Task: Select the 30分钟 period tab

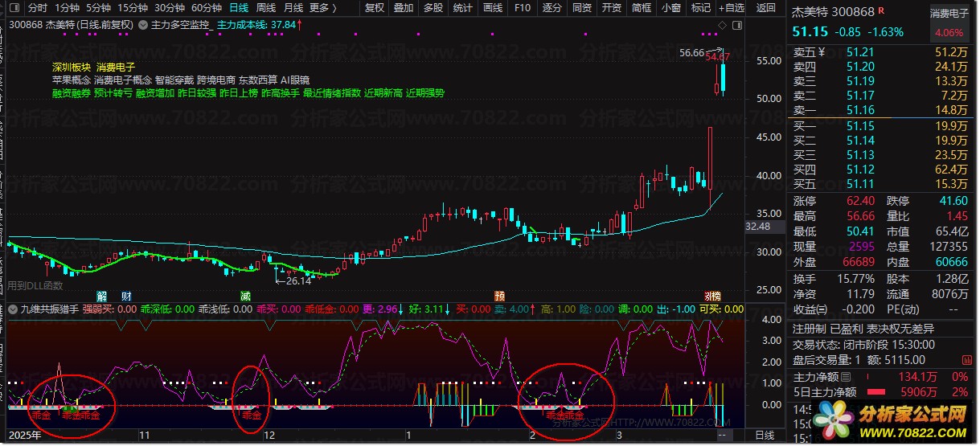Action: (x=170, y=8)
